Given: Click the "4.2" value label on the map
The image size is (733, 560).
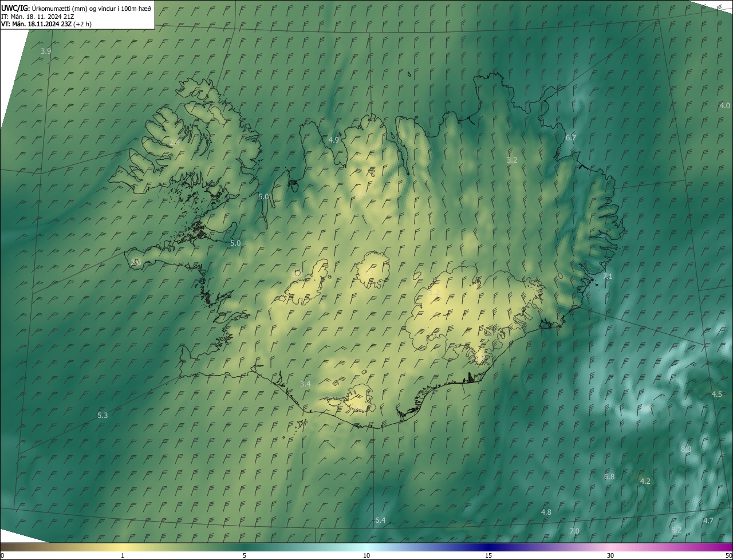Looking at the screenshot, I should tap(645, 482).
